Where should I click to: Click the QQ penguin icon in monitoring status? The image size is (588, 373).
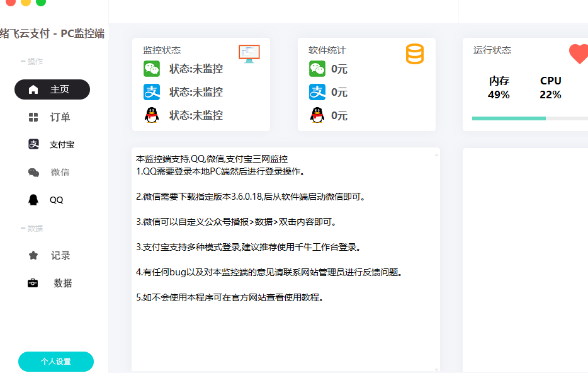152,115
